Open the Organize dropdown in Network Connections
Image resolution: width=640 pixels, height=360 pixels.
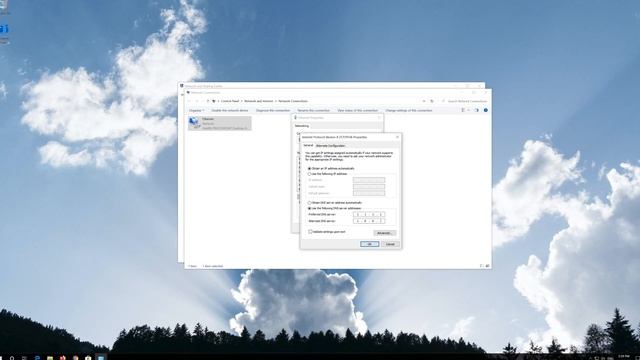pyautogui.click(x=196, y=111)
